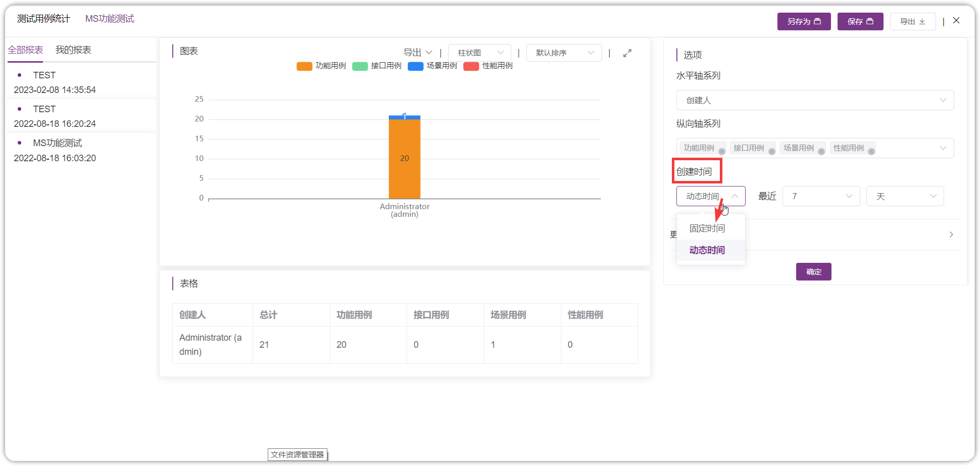The image size is (980, 466).
Task: Open the 柱状图 chart type dropdown
Action: [x=479, y=53]
